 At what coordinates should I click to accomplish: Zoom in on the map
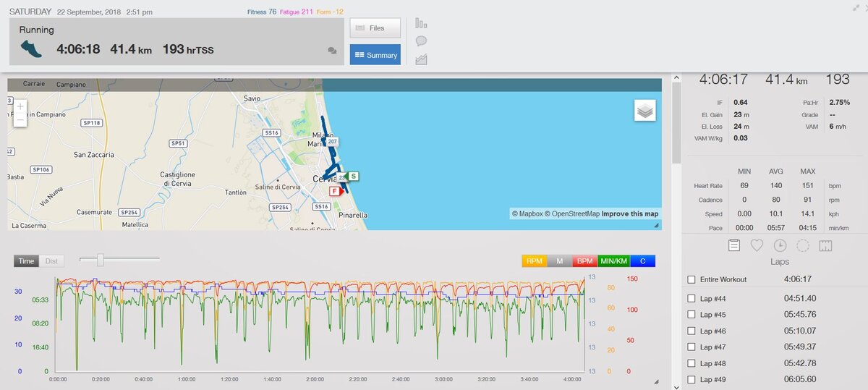click(x=20, y=106)
